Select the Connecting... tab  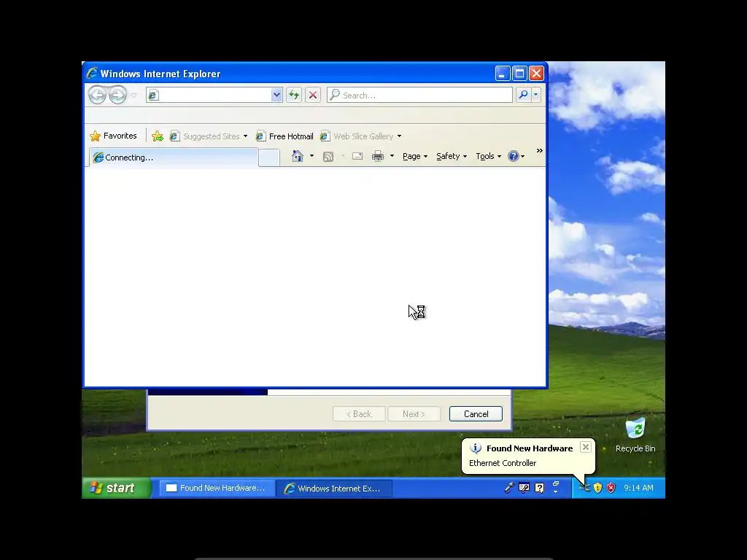(x=174, y=157)
